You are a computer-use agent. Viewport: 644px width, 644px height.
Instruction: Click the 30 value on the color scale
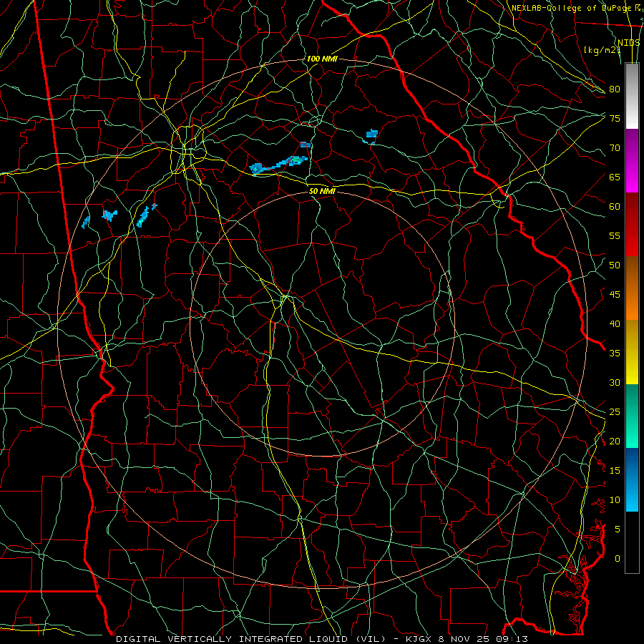pos(615,382)
